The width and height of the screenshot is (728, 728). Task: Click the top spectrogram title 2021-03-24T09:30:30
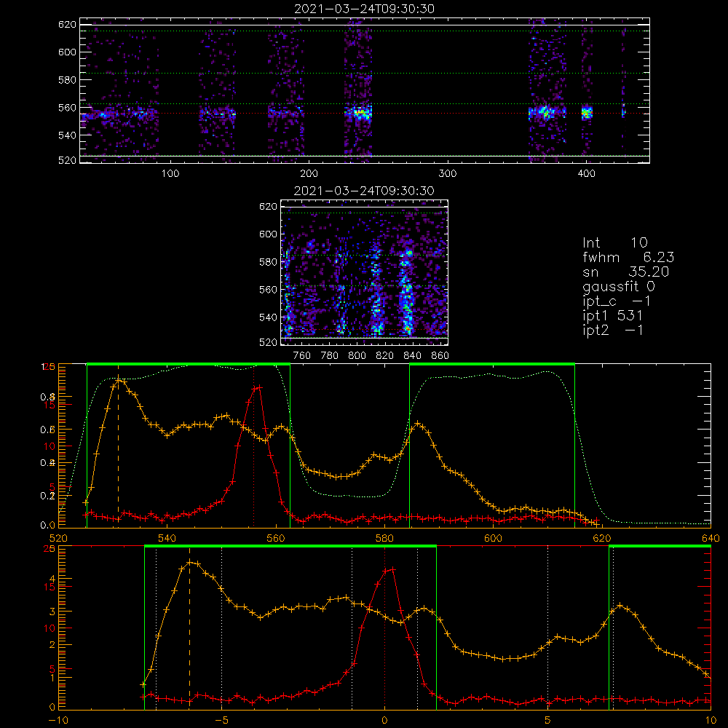coord(365,9)
